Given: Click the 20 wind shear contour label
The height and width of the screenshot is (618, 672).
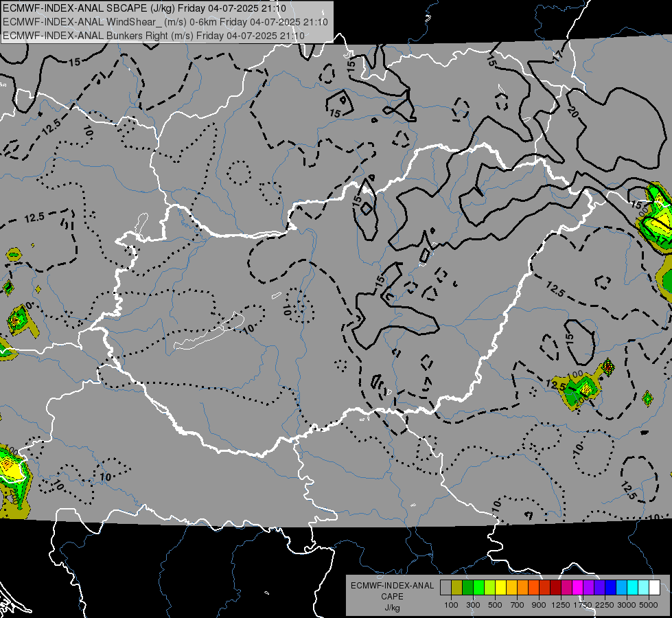Looking at the screenshot, I should coord(572,112).
